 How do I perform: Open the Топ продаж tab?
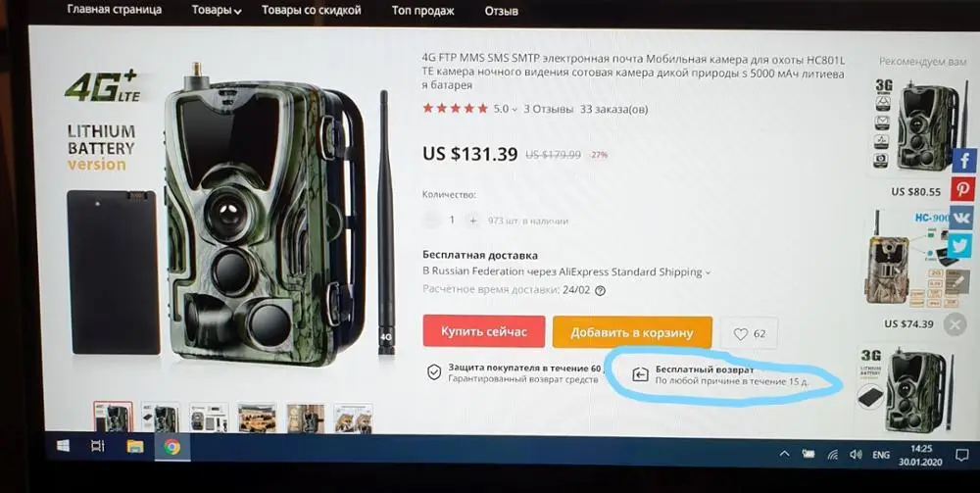click(x=423, y=11)
